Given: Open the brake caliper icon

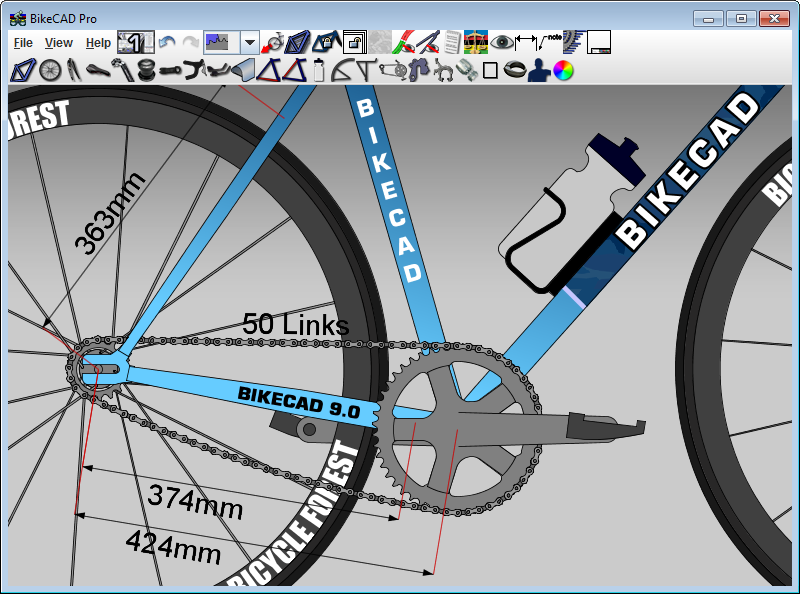Looking at the screenshot, I should click(x=443, y=70).
